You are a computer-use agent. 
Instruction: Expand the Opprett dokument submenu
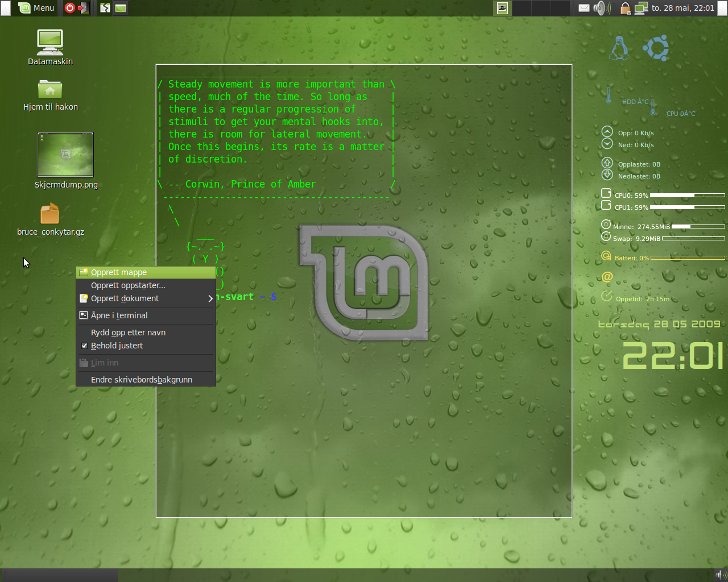(146, 298)
